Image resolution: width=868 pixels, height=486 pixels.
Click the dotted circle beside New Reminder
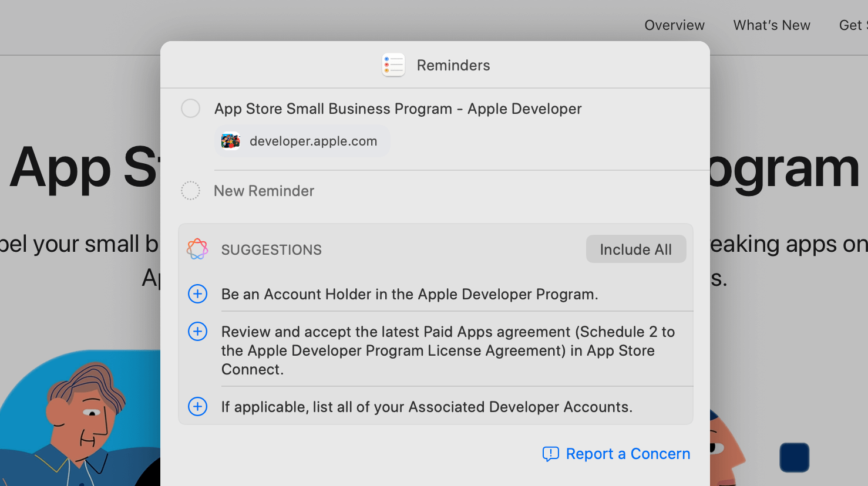tap(190, 191)
